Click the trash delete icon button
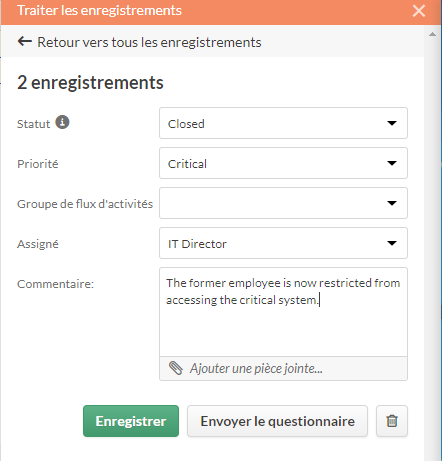Image resolution: width=442 pixels, height=461 pixels. 392,421
